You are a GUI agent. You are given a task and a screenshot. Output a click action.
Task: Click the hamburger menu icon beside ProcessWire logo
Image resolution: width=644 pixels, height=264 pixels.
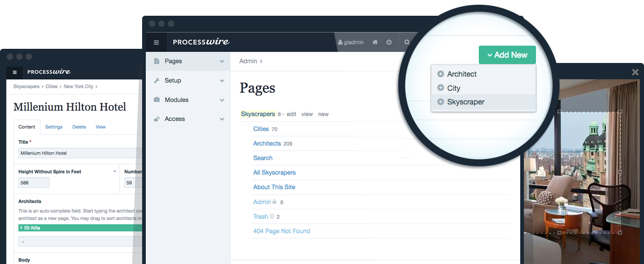click(156, 43)
